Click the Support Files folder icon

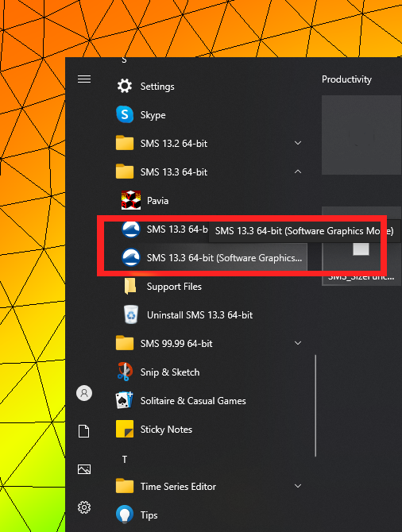(130, 287)
